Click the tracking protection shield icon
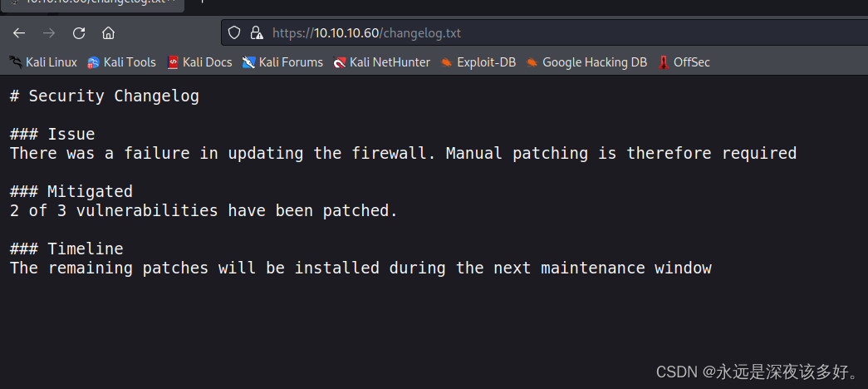This screenshot has height=389, width=868. pos(234,33)
